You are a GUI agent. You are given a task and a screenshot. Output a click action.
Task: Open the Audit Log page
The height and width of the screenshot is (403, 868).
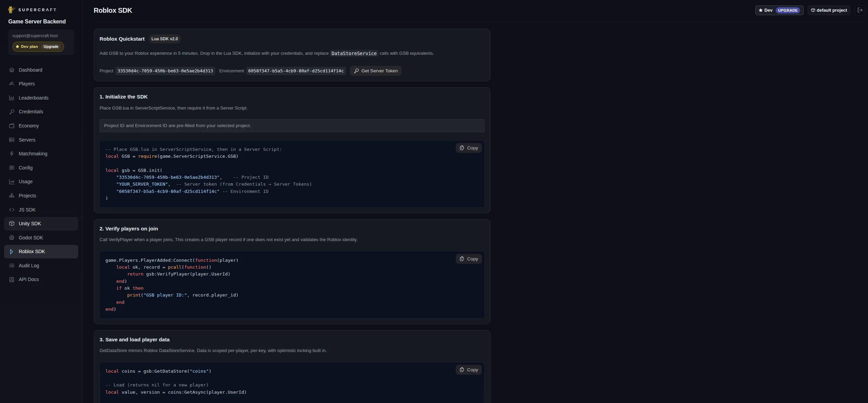(41, 266)
